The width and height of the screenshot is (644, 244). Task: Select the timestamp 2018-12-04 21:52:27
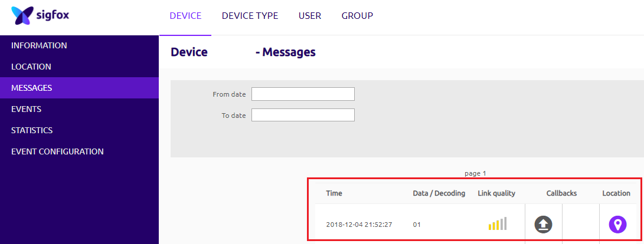click(x=359, y=225)
